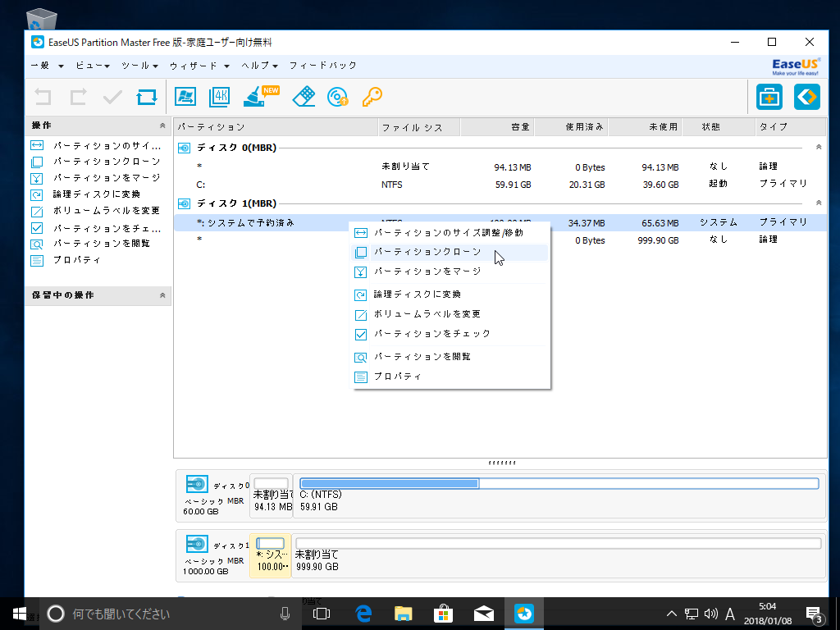Click the partition clone icon in the 操作 panel
This screenshot has width=840, height=630.
click(37, 162)
